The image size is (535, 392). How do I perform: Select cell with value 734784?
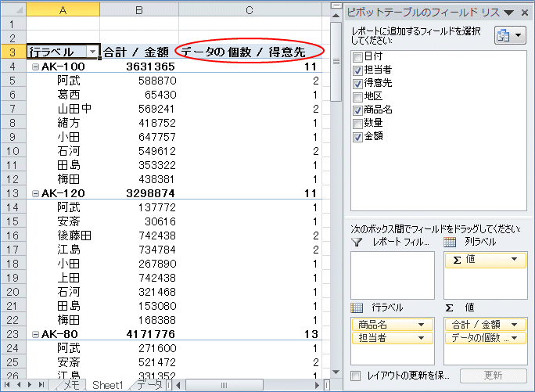coord(139,250)
